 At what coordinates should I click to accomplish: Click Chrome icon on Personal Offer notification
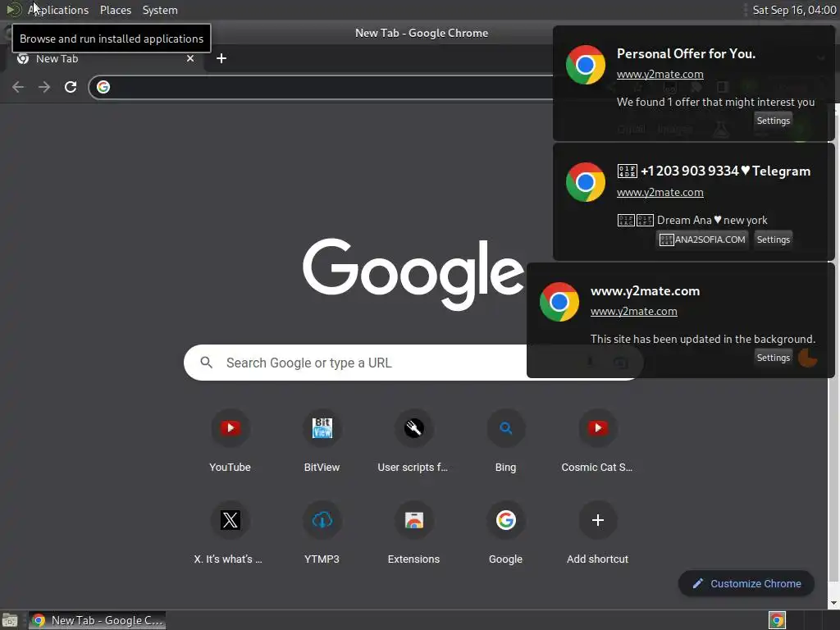586,65
